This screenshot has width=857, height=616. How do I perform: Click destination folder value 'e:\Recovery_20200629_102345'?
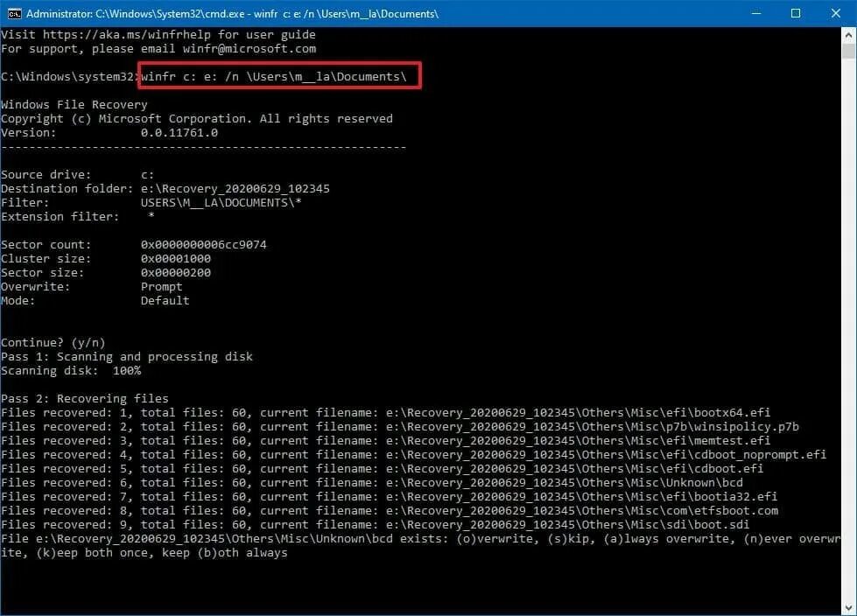(x=235, y=188)
